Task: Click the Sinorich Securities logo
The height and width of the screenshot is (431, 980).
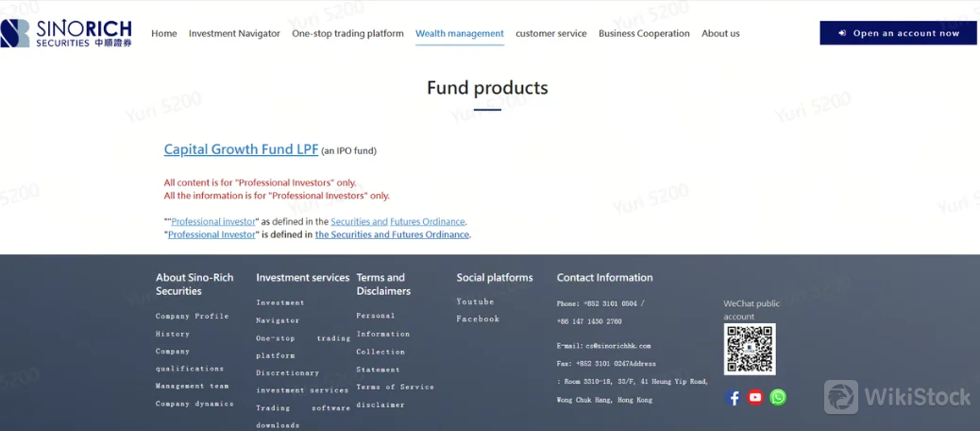Action: 66,33
